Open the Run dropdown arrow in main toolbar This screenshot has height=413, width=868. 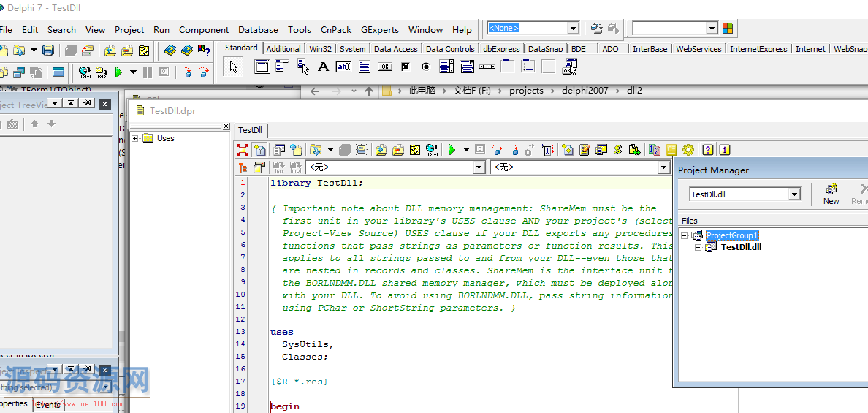pos(133,72)
